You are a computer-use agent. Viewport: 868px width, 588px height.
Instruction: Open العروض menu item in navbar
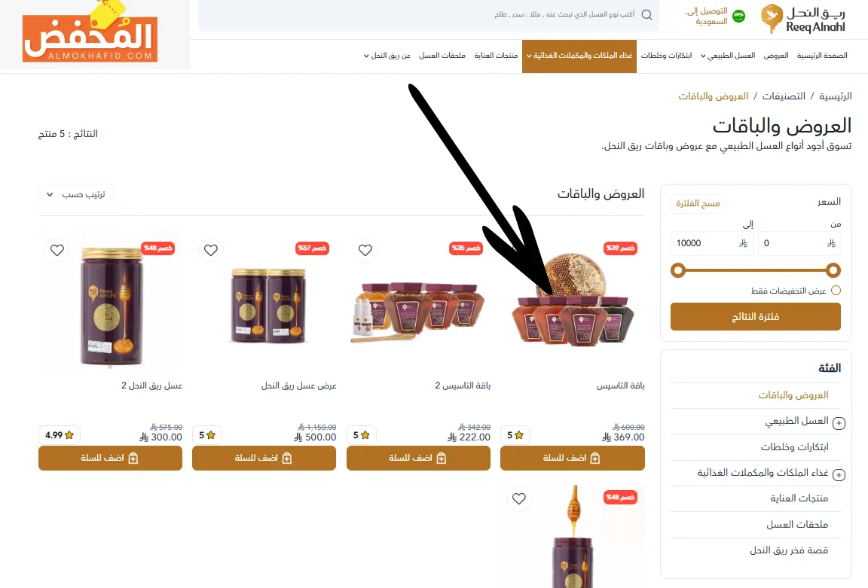(x=775, y=55)
